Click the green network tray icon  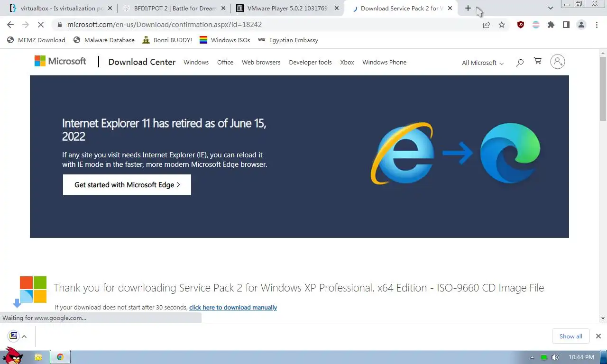coord(544,357)
